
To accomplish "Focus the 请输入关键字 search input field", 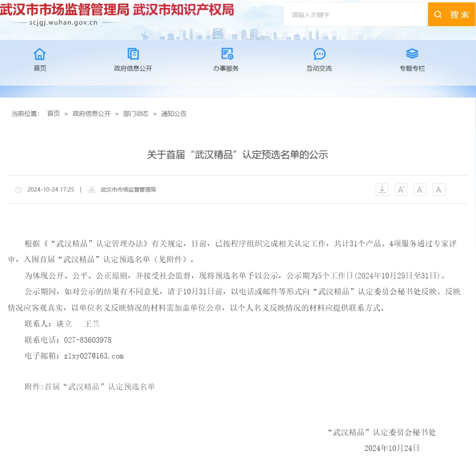I will coord(355,15).
